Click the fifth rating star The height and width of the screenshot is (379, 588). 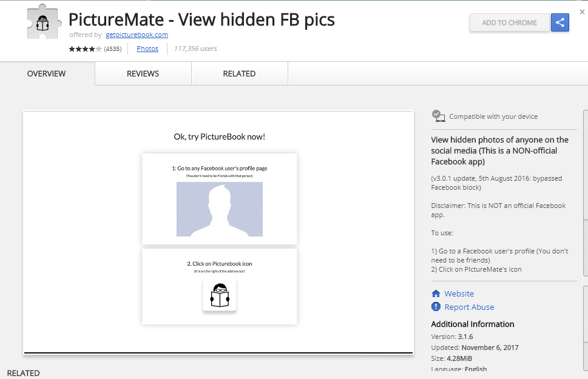(98, 49)
